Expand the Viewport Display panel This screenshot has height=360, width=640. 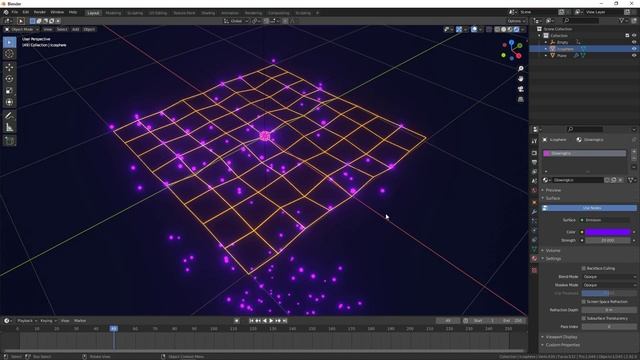point(561,337)
